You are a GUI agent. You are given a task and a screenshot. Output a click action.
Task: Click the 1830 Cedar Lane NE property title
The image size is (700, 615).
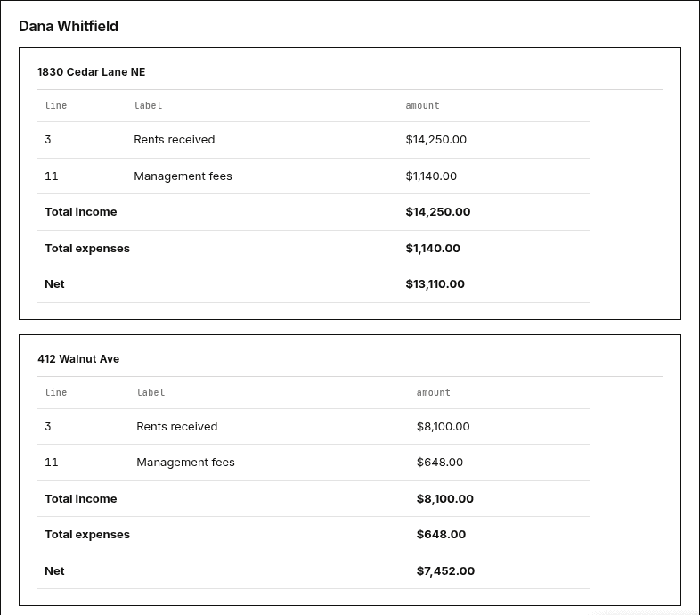tap(92, 72)
